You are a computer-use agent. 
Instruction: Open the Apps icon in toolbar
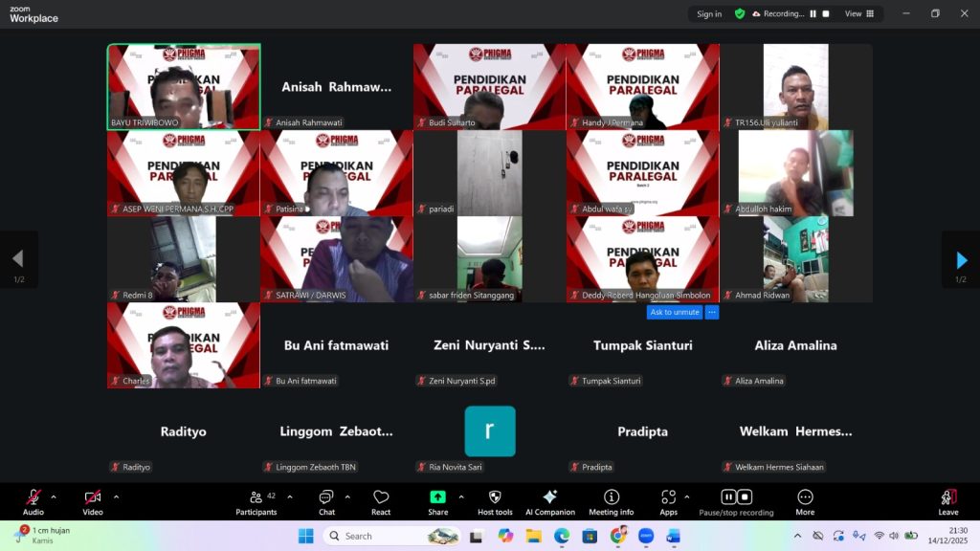(x=668, y=497)
